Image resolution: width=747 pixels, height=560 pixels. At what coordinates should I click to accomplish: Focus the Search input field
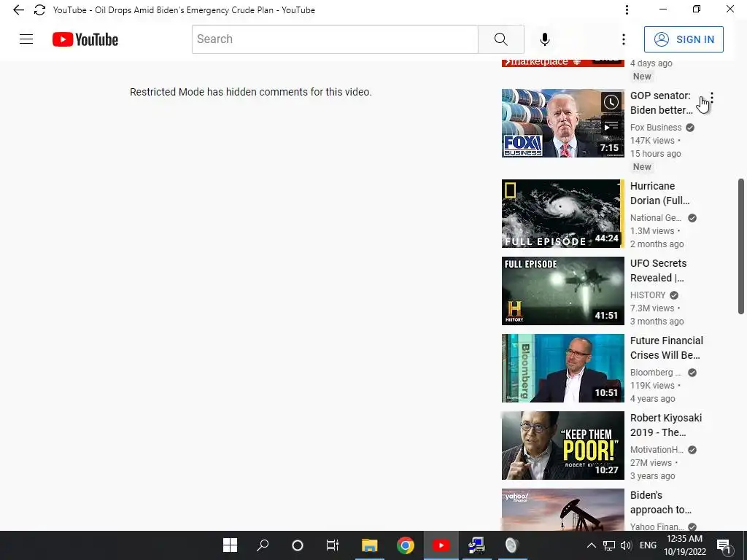[335, 39]
